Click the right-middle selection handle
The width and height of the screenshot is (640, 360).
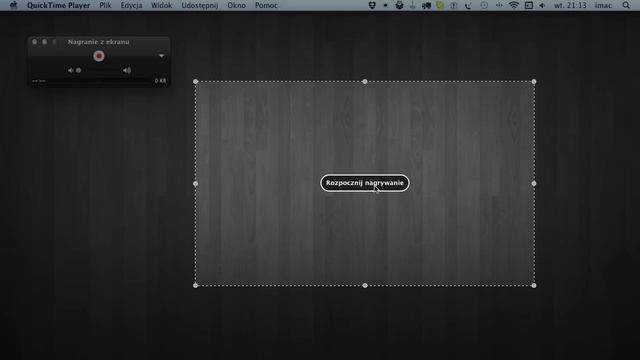(534, 184)
